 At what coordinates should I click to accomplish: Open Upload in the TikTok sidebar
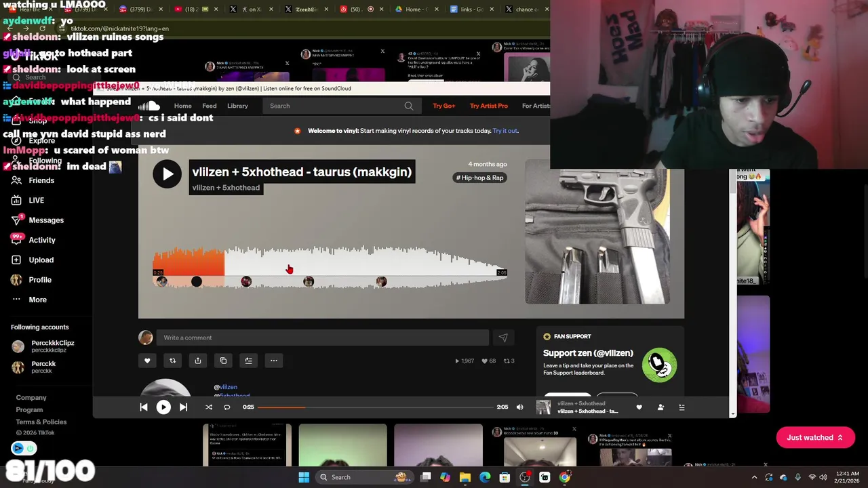coord(41,260)
